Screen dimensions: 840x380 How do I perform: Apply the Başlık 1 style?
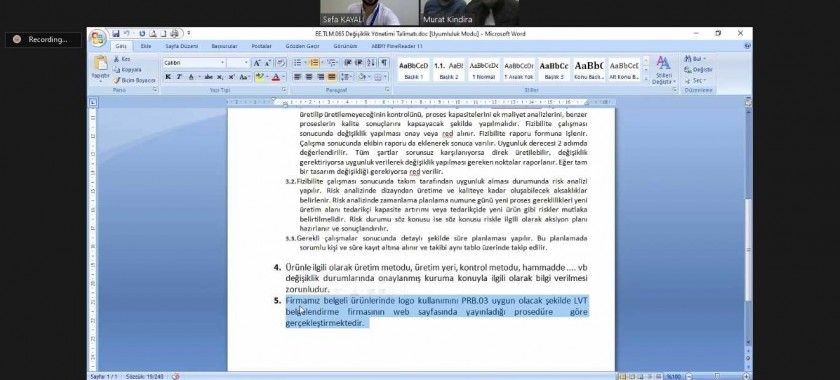[414, 70]
